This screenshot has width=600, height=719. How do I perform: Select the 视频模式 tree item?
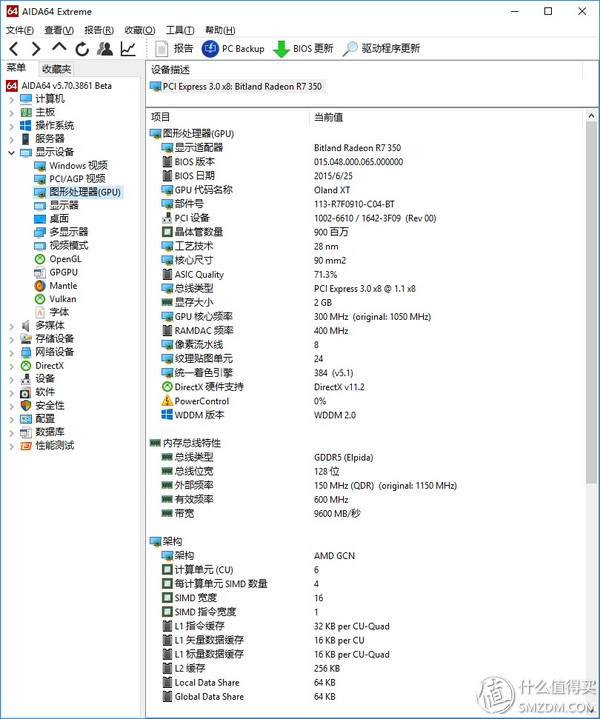click(61, 245)
